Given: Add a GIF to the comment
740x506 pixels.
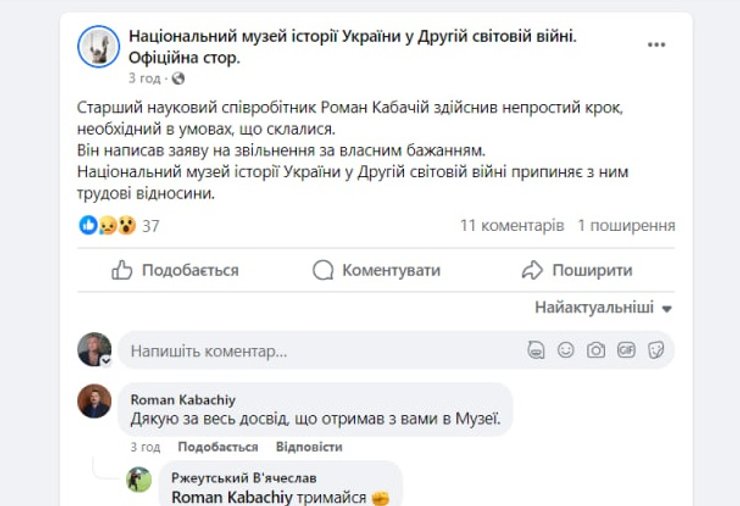Looking at the screenshot, I should [x=626, y=351].
